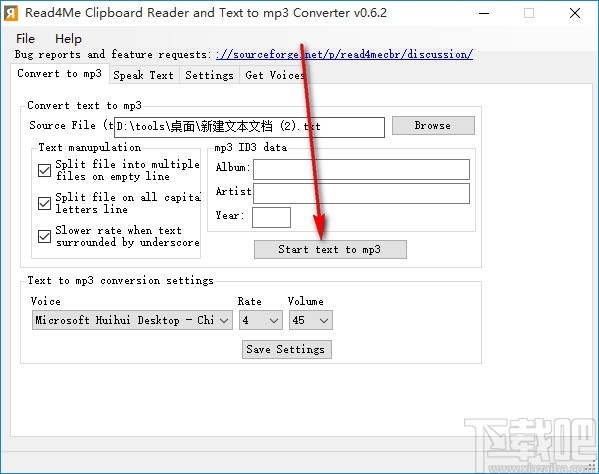599x474 pixels.
Task: Click the 'mp3 ID3 data' group label
Action: pos(251,147)
